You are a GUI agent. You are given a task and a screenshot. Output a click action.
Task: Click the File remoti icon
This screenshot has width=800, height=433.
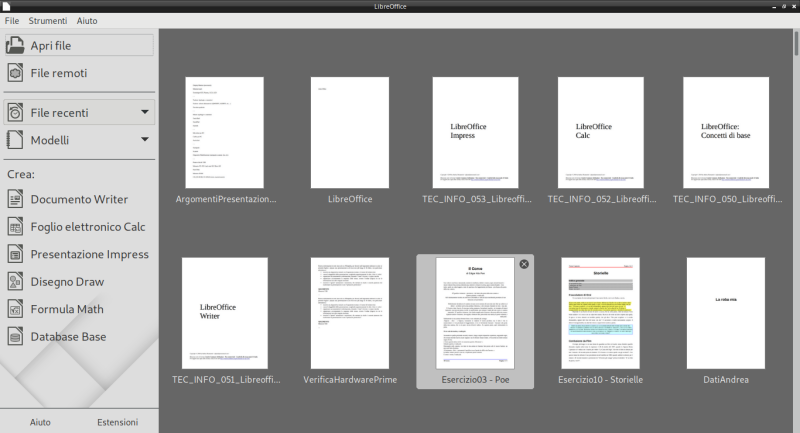[x=16, y=73]
